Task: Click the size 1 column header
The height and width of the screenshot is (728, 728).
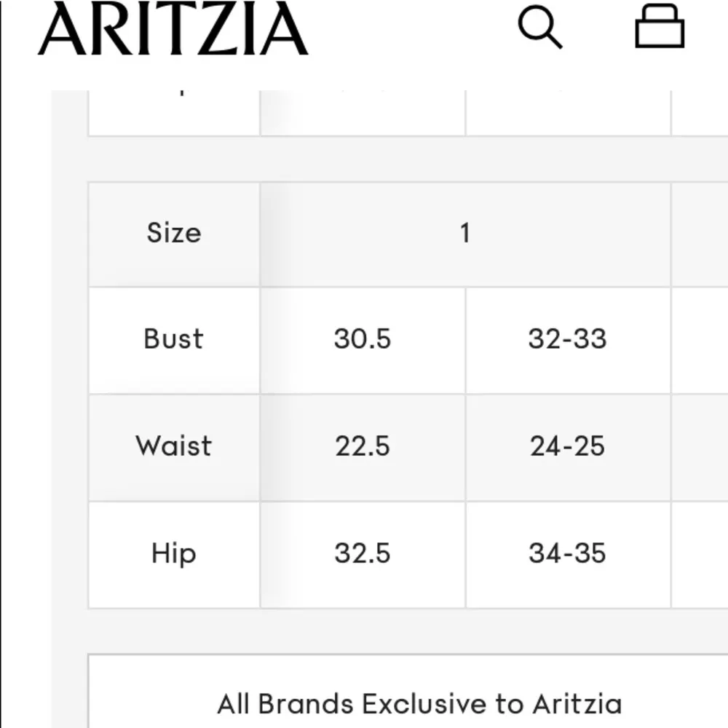Action: pyautogui.click(x=465, y=234)
